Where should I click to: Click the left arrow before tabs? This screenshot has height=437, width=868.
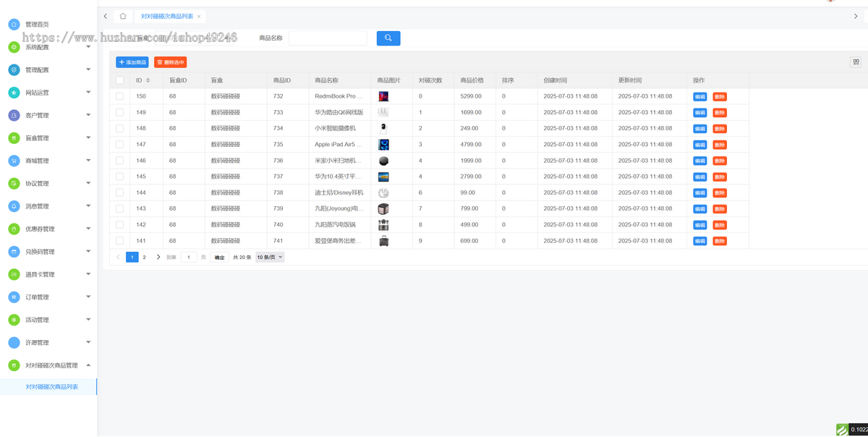106,16
